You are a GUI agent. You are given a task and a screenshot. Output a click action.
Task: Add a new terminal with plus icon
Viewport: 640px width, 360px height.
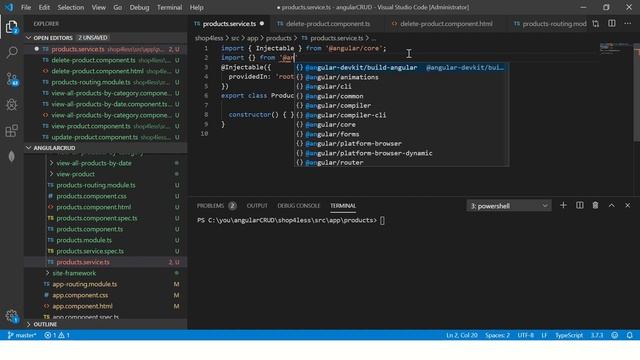(563, 205)
